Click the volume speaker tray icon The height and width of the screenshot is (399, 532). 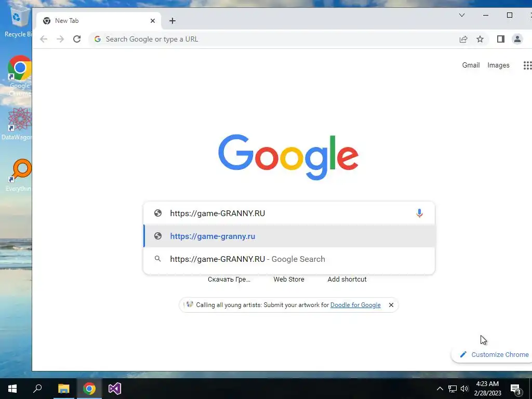pyautogui.click(x=464, y=389)
